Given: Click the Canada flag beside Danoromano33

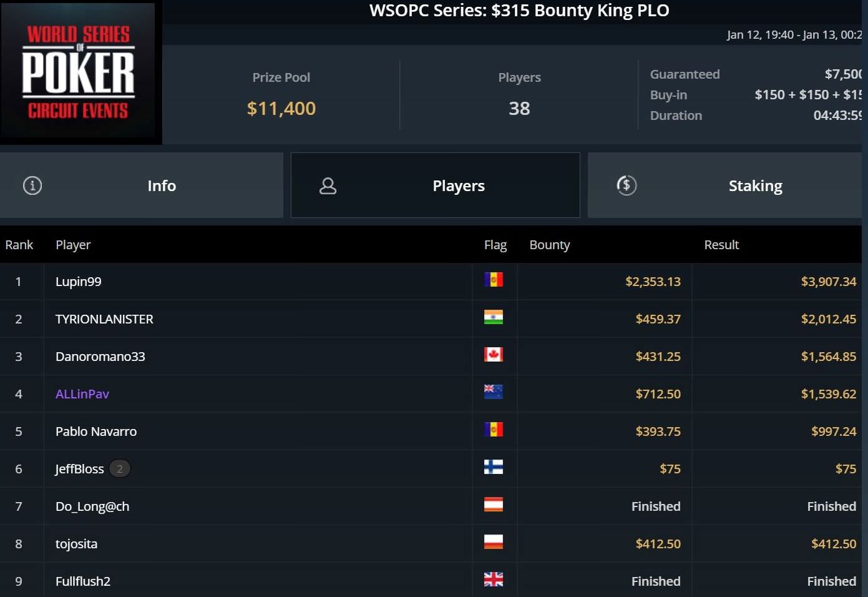Looking at the screenshot, I should click(x=493, y=355).
